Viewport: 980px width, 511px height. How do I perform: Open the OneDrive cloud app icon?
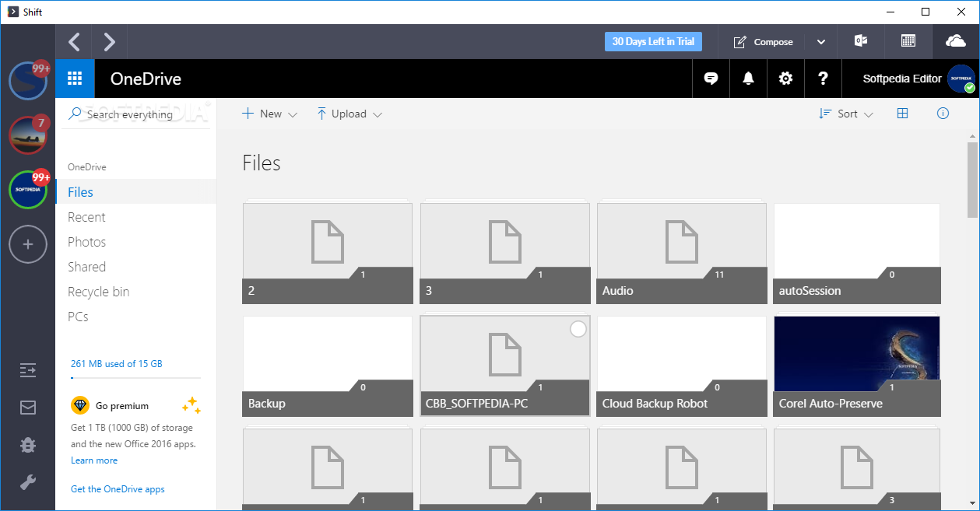955,41
